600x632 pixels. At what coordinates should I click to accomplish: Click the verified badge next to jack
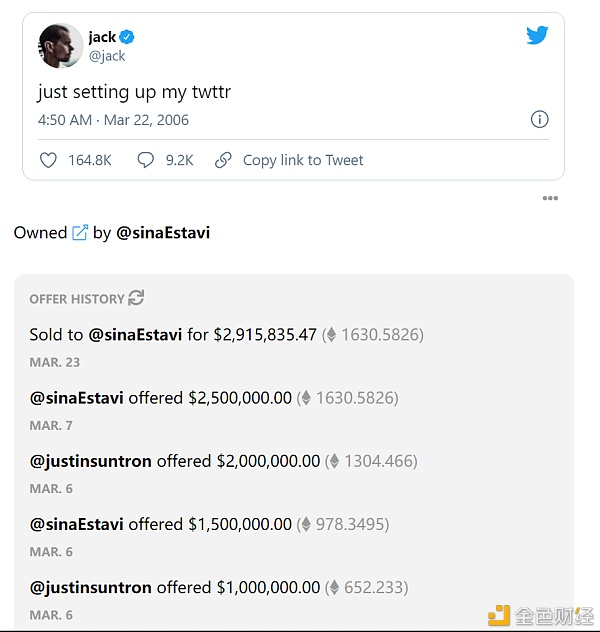(x=127, y=37)
